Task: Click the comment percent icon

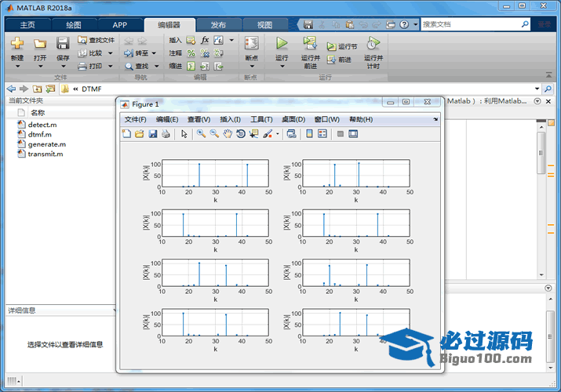Action: (191, 53)
